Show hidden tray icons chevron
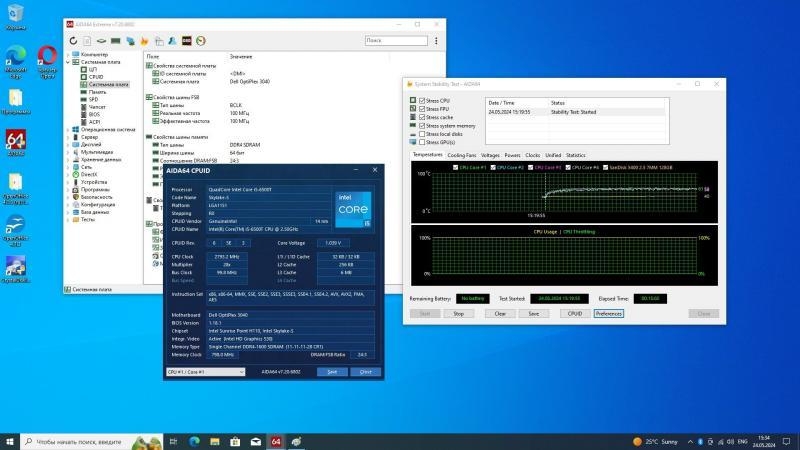 coord(690,442)
